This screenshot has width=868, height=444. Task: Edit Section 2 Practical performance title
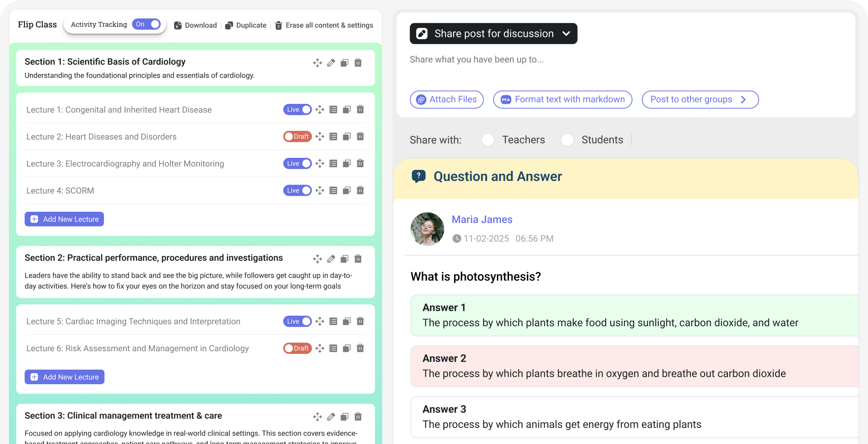tap(331, 259)
